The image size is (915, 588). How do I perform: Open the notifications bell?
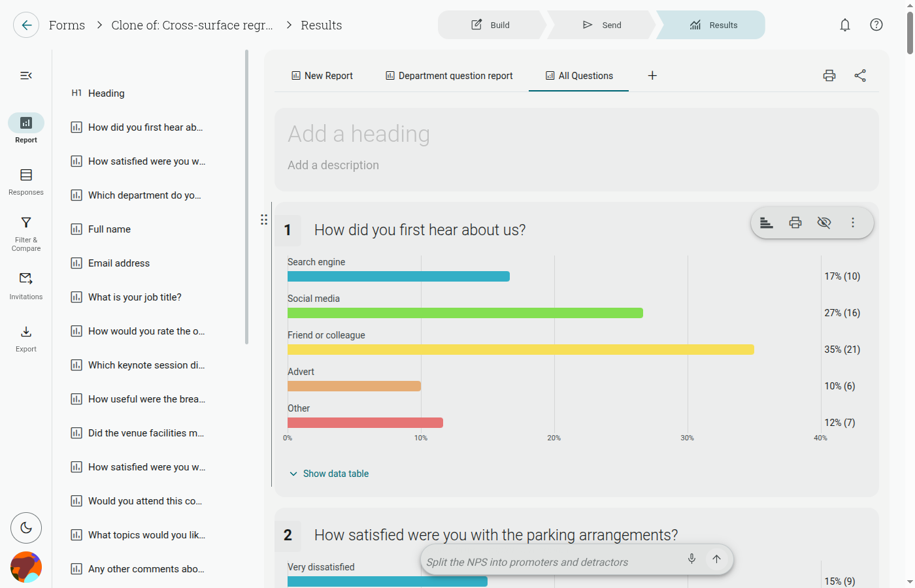845,25
